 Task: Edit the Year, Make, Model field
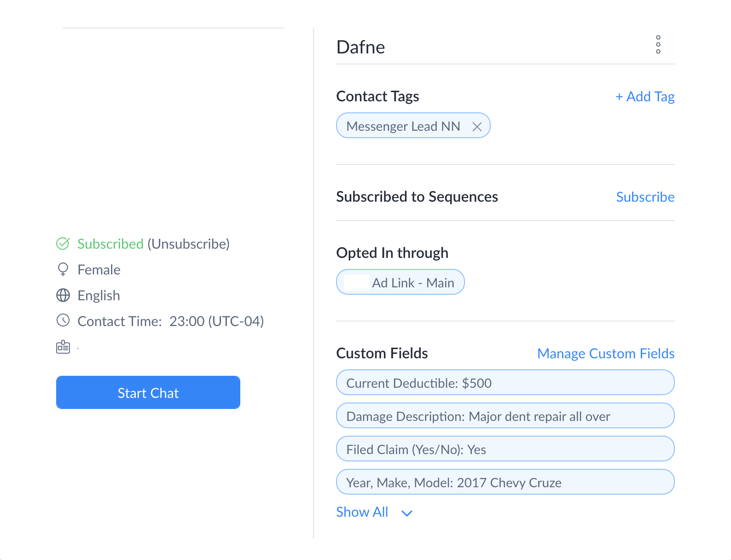point(505,482)
